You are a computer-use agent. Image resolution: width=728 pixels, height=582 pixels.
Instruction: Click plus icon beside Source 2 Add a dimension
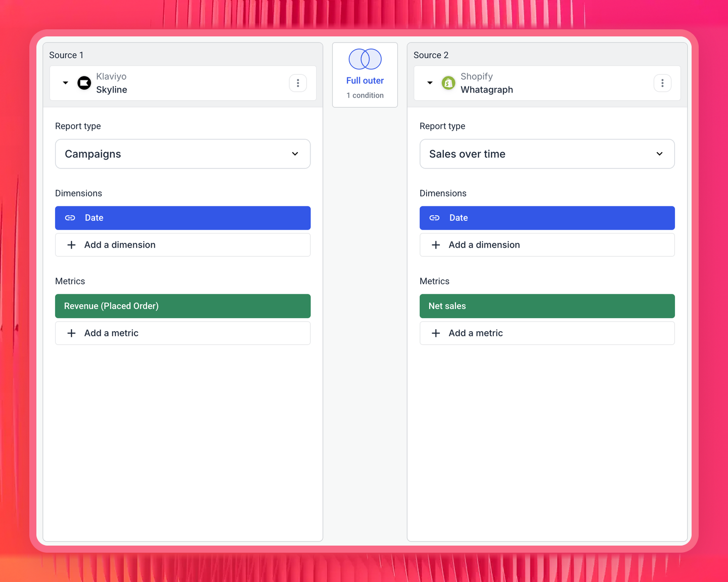click(x=436, y=245)
